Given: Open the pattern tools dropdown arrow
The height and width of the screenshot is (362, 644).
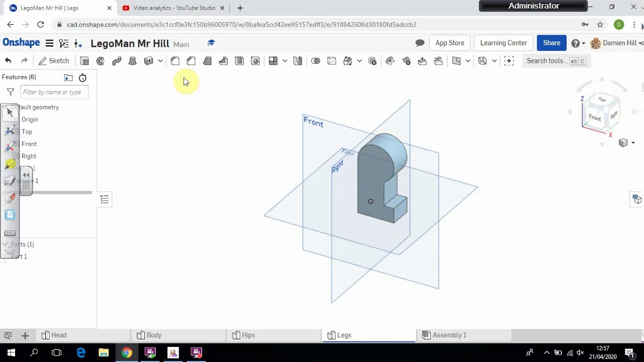Looking at the screenshot, I should point(285,61).
